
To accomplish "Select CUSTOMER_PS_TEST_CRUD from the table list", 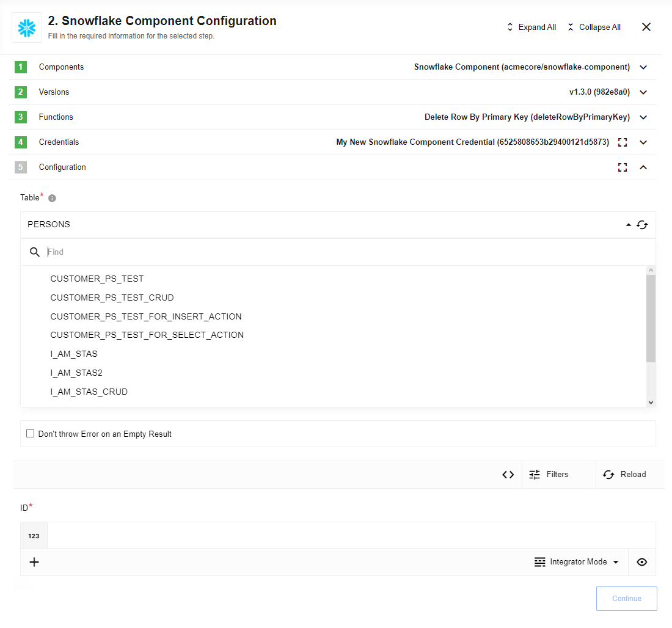I will [x=112, y=298].
